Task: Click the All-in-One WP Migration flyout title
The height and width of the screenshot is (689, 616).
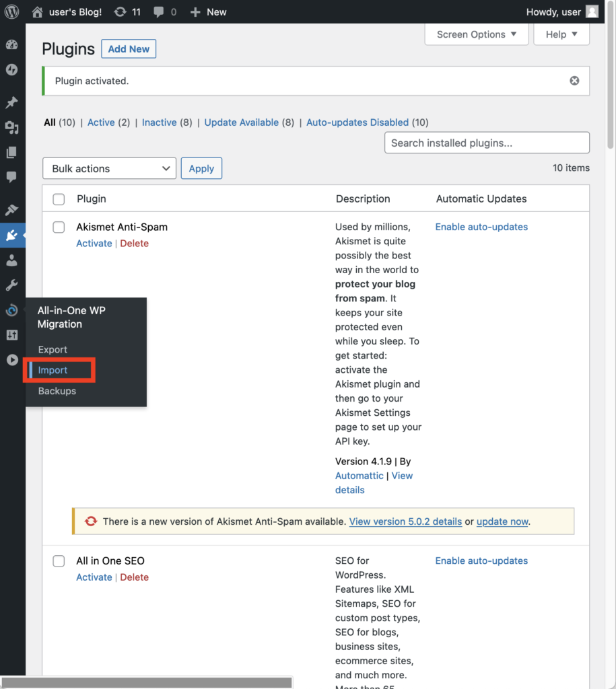Action: click(x=71, y=318)
